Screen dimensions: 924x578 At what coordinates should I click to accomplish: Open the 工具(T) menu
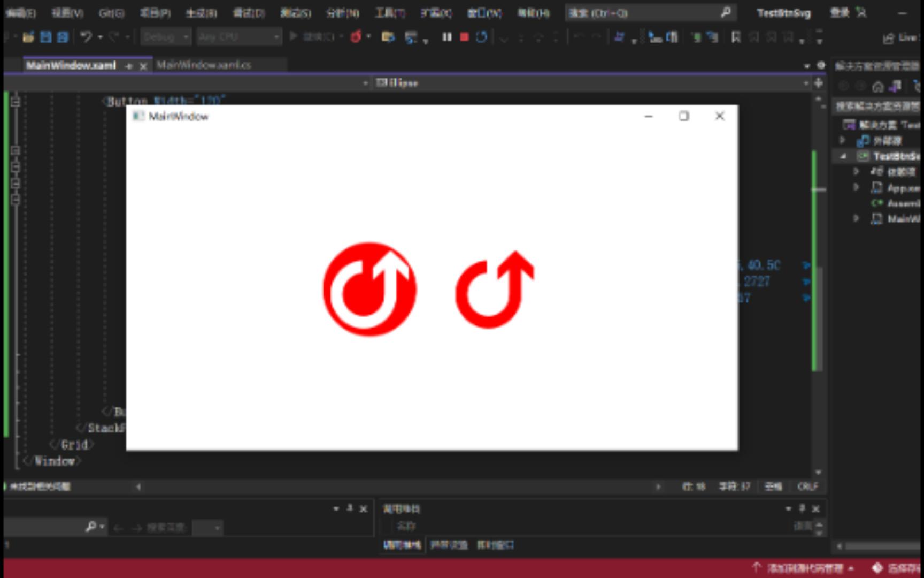[389, 13]
